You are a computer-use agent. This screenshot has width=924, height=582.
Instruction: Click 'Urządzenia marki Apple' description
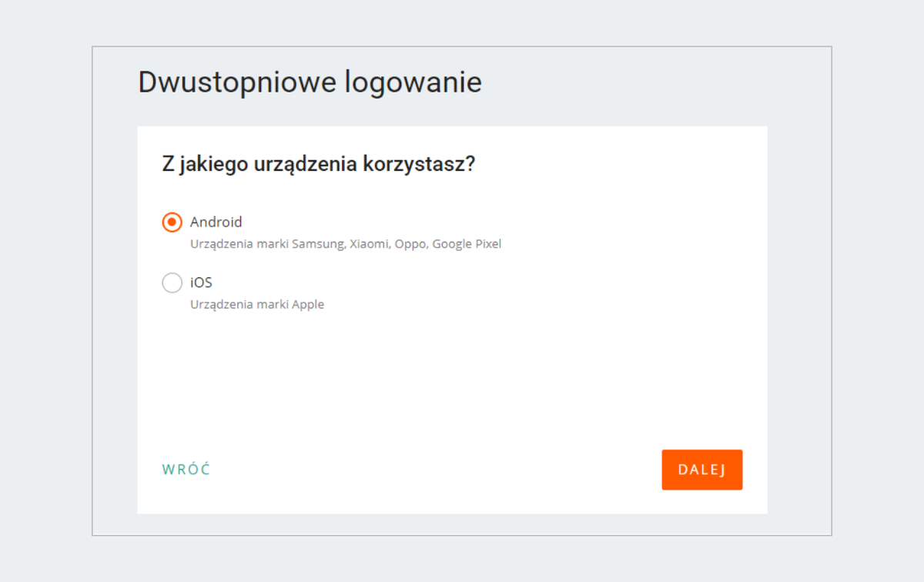257,304
